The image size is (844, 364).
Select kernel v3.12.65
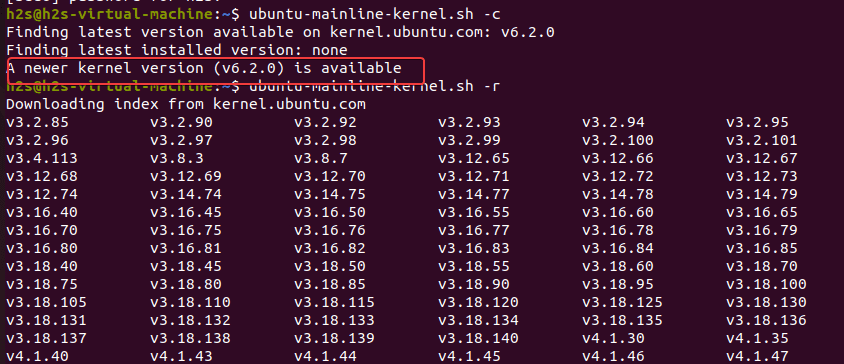[474, 159]
